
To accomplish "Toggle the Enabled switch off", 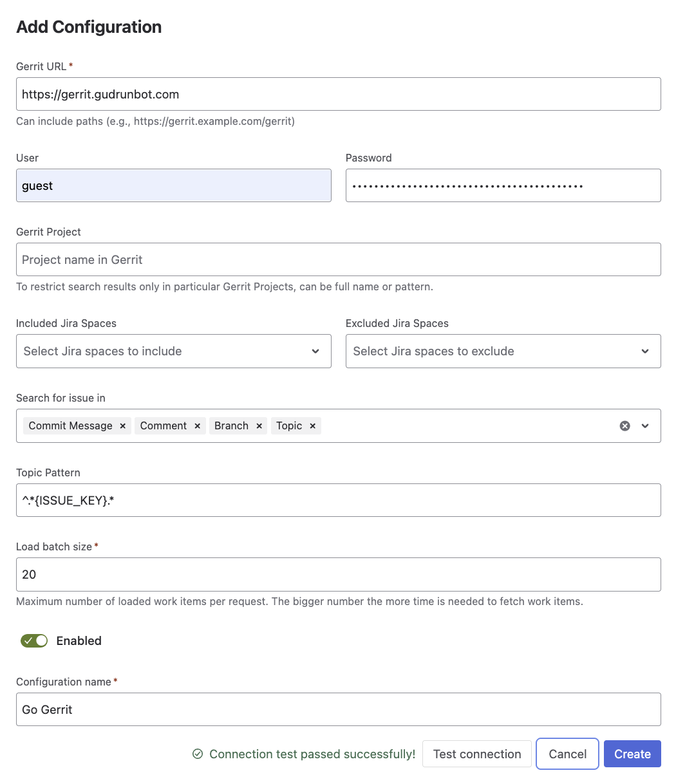I will coord(35,641).
